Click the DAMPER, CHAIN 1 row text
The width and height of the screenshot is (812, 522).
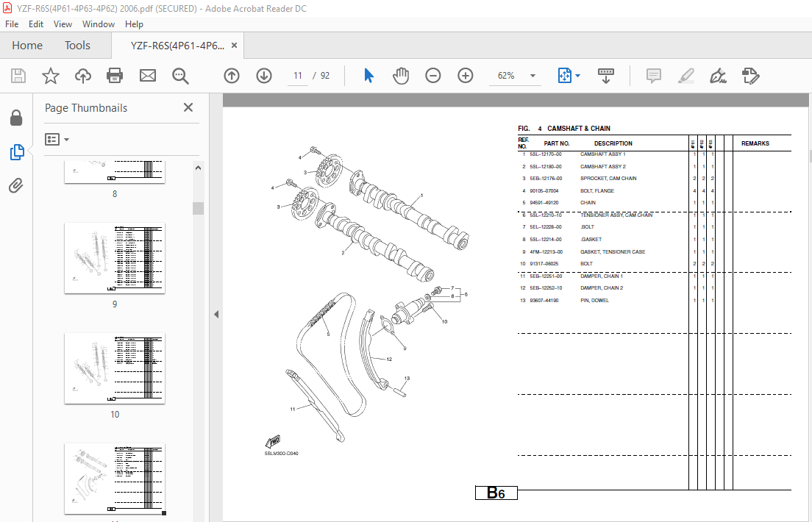coord(601,276)
